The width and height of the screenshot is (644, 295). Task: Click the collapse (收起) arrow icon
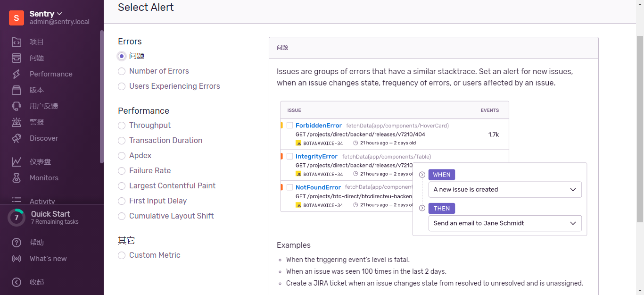click(17, 282)
